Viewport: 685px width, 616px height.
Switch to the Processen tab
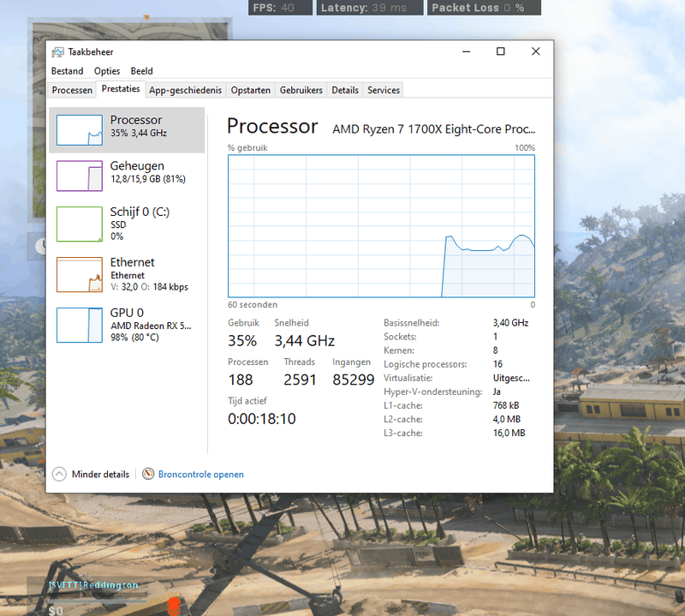pos(72,90)
